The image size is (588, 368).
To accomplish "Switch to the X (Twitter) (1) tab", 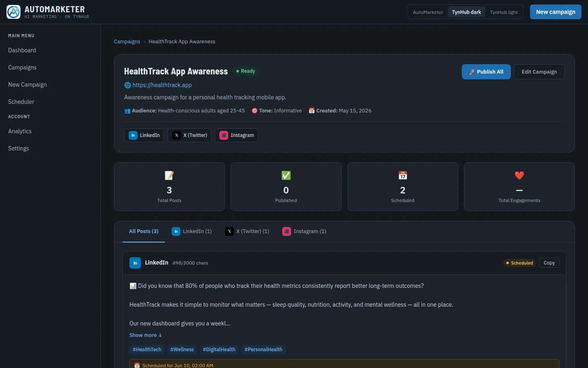I will point(247,231).
